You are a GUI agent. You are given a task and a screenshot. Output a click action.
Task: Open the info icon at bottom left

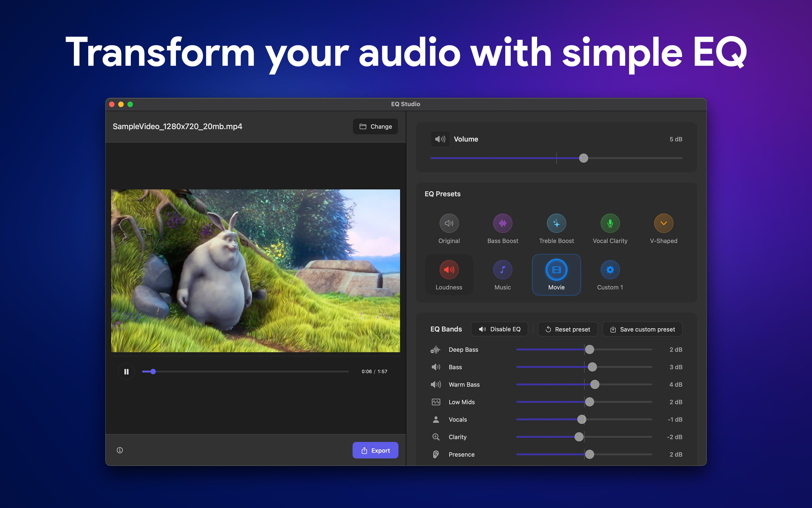click(x=120, y=450)
